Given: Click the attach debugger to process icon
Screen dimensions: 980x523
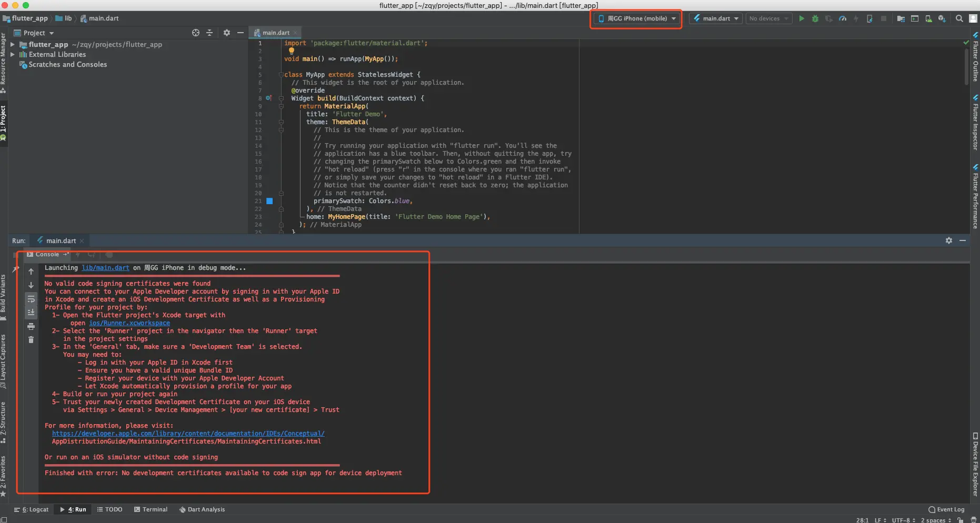Looking at the screenshot, I should pyautogui.click(x=870, y=18).
